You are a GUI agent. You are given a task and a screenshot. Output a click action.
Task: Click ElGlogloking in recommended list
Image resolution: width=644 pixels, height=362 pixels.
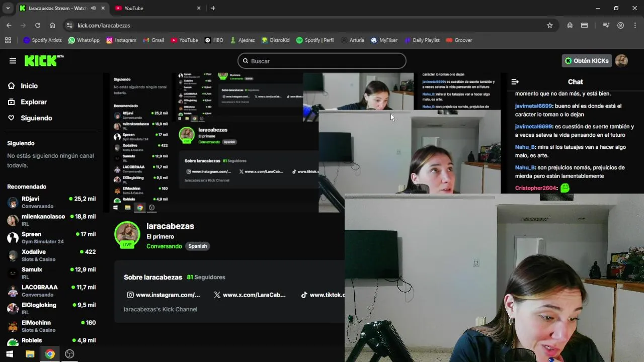pos(51,308)
